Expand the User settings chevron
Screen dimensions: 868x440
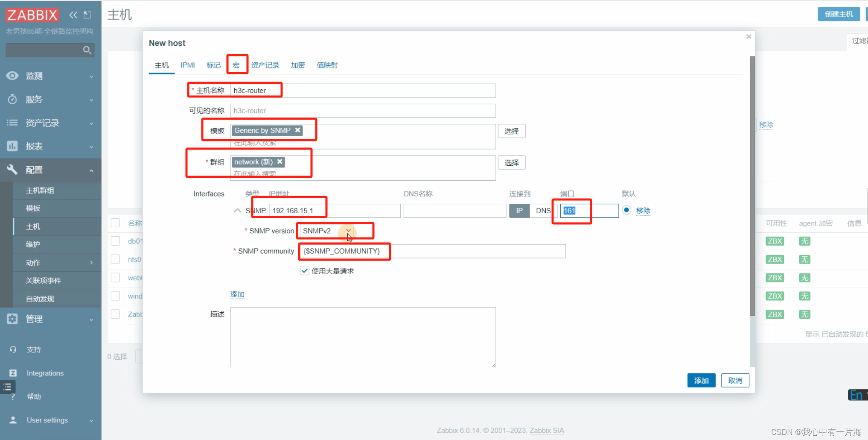coord(91,420)
